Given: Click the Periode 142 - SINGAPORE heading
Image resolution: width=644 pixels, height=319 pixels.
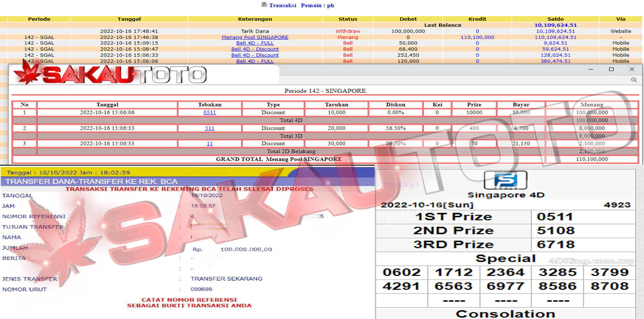Looking at the screenshot, I should tap(325, 91).
